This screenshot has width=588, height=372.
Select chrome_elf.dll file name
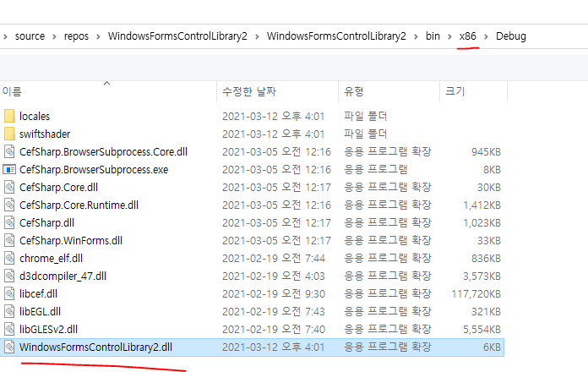tap(51, 258)
